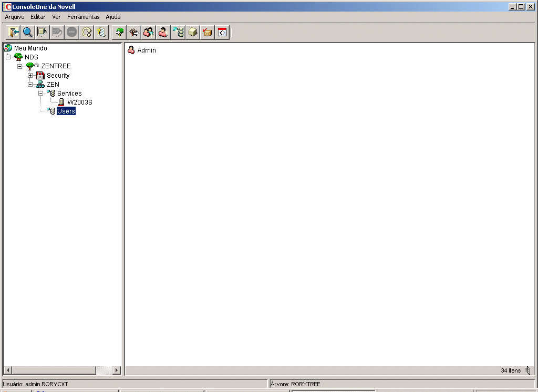
Task: Click the Usuário: admin.RORYCXT status text
Action: click(x=35, y=384)
